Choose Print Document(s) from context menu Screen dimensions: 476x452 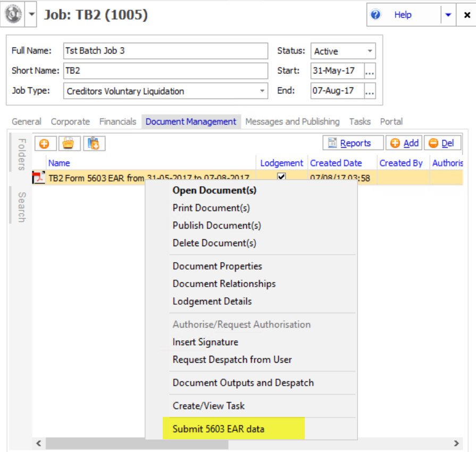click(211, 208)
